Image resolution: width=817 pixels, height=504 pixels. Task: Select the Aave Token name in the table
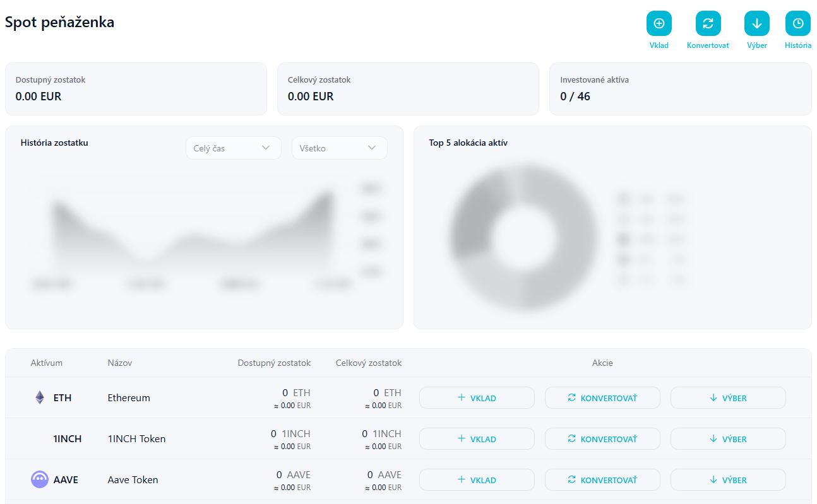[133, 479]
